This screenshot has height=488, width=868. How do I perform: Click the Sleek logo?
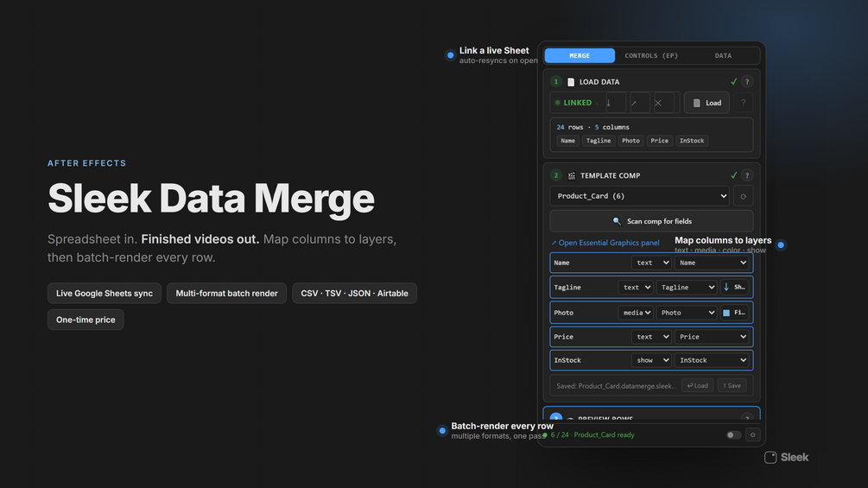click(x=786, y=458)
